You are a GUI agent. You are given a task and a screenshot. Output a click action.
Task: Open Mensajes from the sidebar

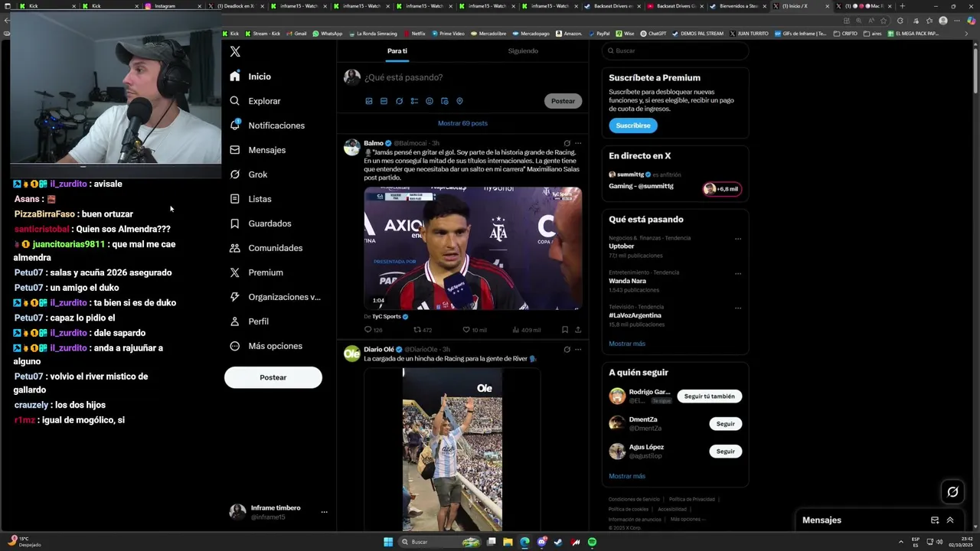coord(257,150)
